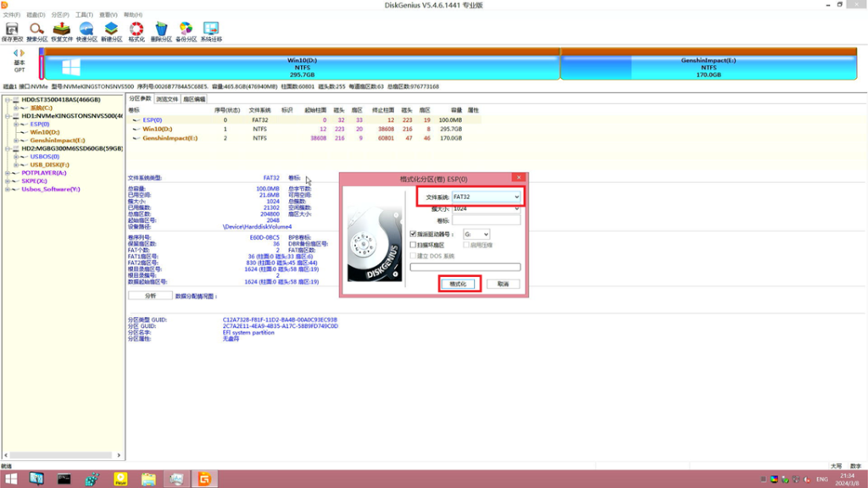Click the 取消 (Cancel) button
Viewport: 868px width, 488px height.
(x=503, y=284)
